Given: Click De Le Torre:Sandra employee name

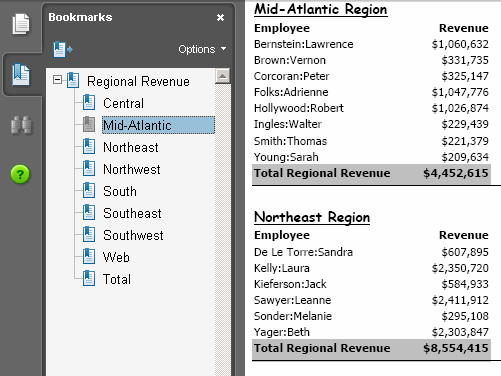Looking at the screenshot, I should click(x=303, y=252).
